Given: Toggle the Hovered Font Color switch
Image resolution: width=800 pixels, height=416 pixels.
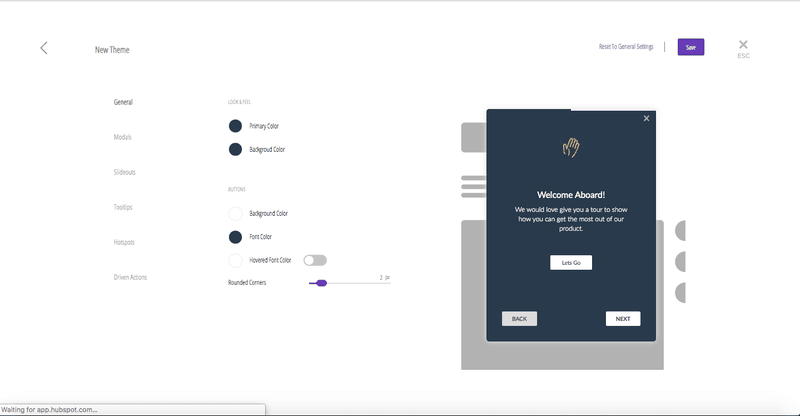Looking at the screenshot, I should pos(315,260).
